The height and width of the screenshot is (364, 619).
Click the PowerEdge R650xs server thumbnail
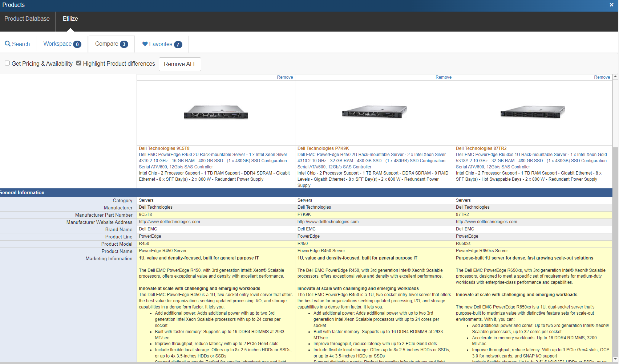(533, 112)
